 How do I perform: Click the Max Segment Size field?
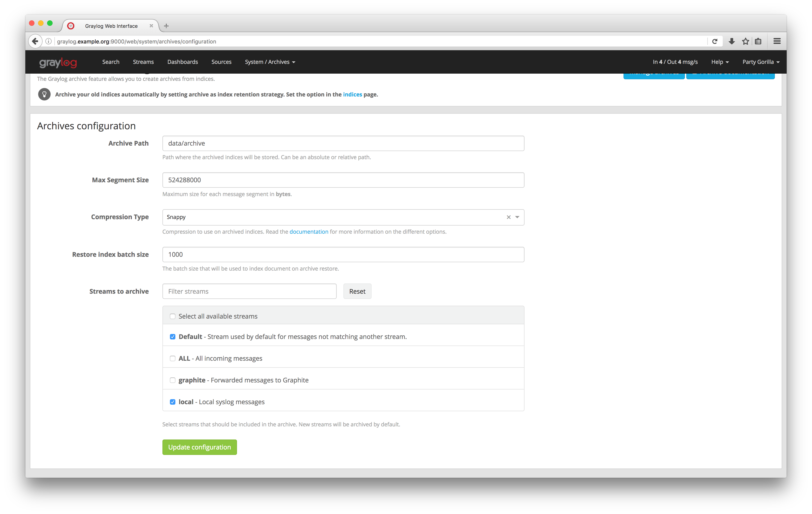point(343,180)
